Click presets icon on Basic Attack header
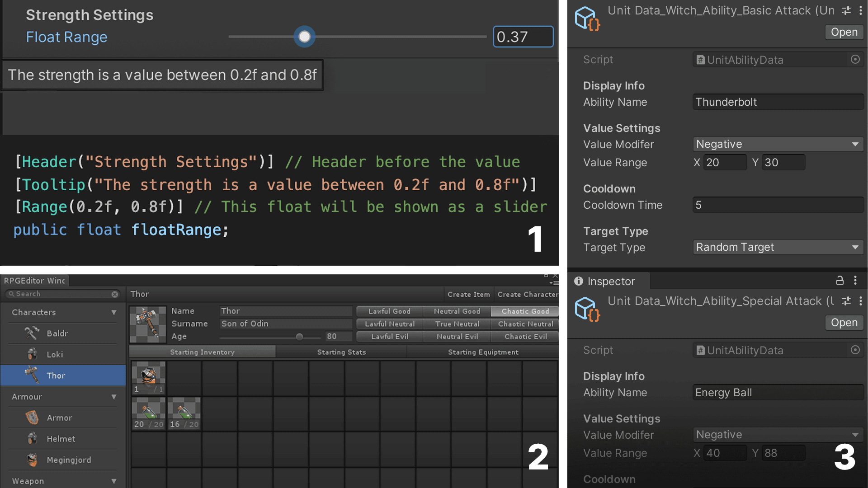Viewport: 868px width, 488px height. point(846,10)
